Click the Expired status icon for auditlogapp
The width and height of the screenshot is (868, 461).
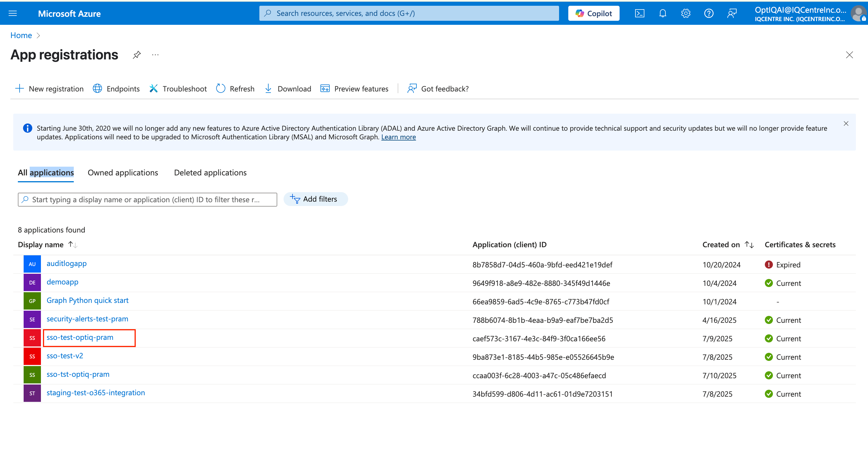769,265
